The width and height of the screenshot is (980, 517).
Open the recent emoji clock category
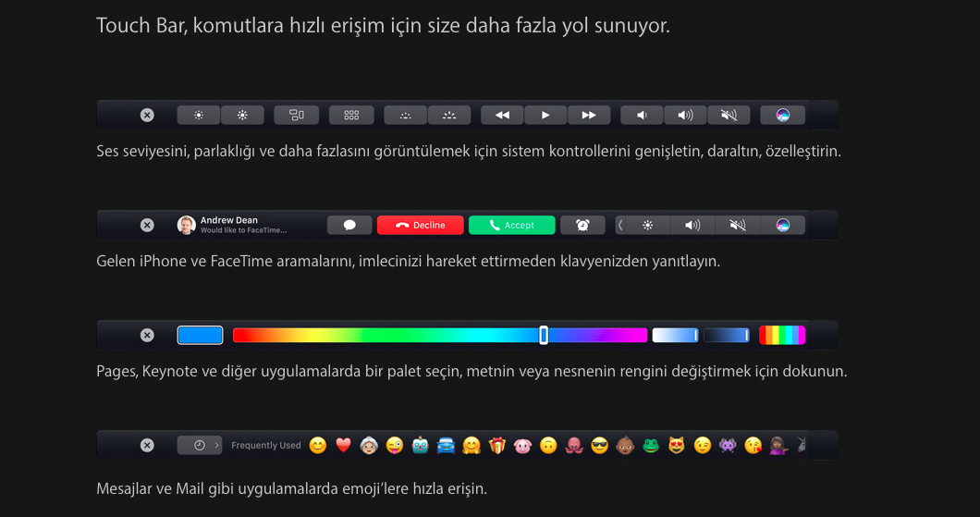200,445
